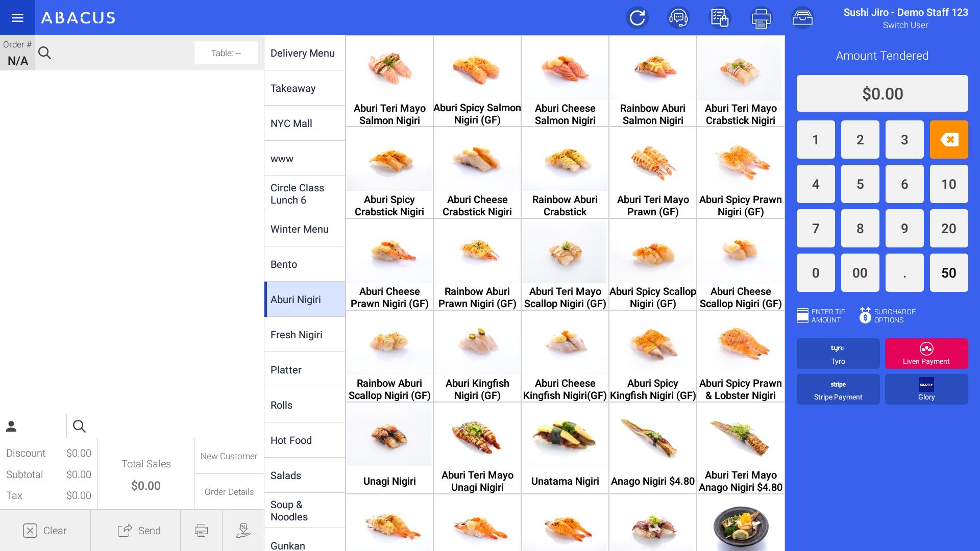Tap the double zero 00 key
980x551 pixels.
[x=860, y=272]
